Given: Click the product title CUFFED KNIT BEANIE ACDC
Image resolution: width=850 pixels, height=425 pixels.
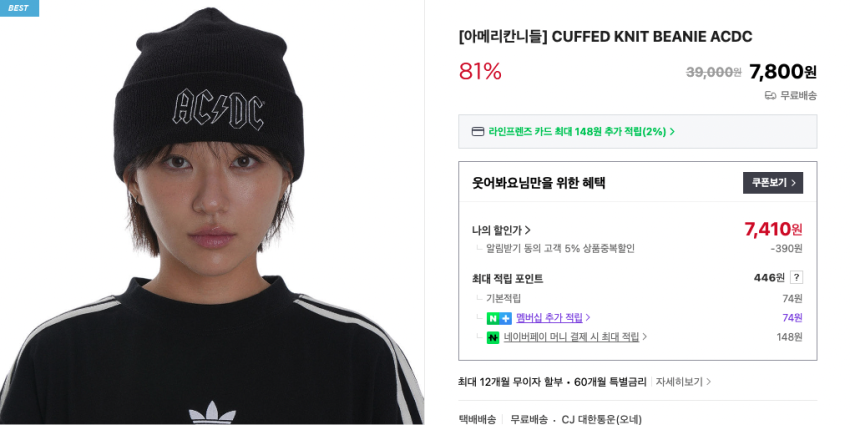Looking at the screenshot, I should [605, 37].
